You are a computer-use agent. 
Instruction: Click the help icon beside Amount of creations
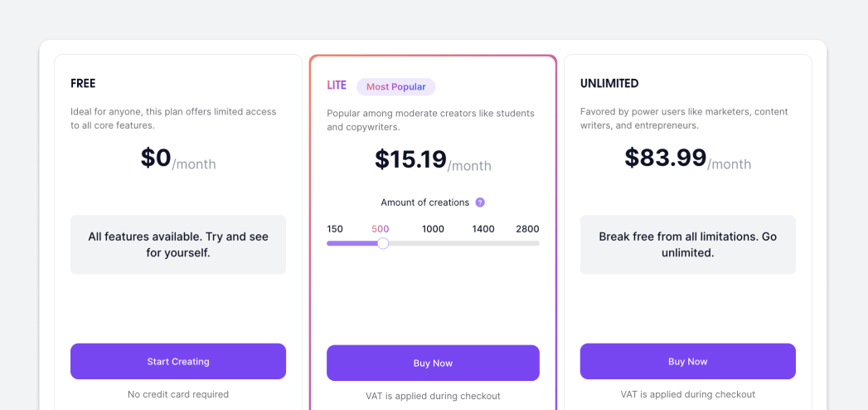pyautogui.click(x=480, y=203)
